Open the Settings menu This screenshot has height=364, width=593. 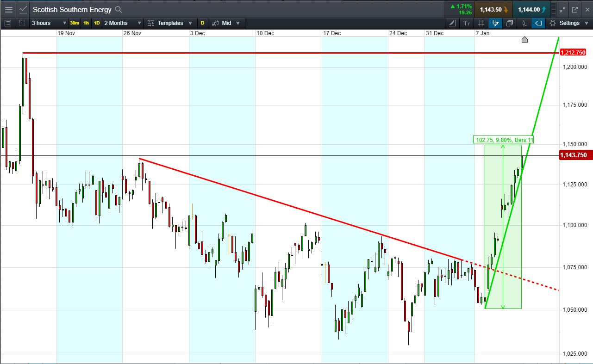click(565, 23)
